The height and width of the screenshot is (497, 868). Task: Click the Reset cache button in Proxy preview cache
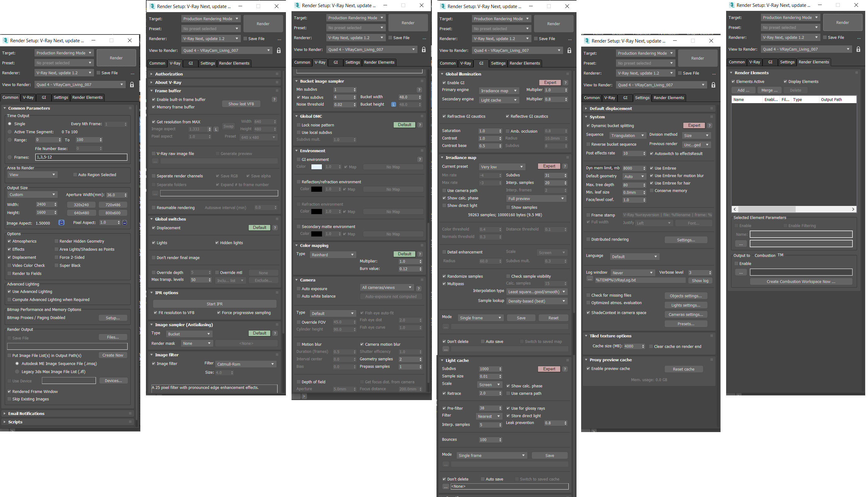(685, 369)
